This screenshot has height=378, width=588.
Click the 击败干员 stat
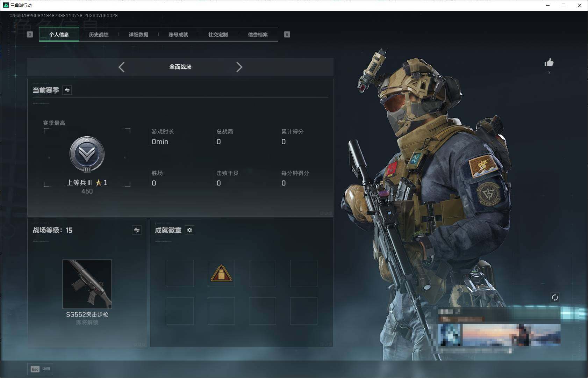tap(227, 178)
